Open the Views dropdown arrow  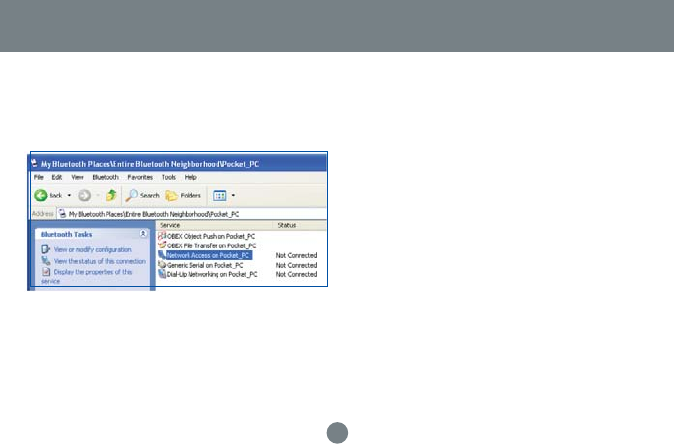point(233,196)
